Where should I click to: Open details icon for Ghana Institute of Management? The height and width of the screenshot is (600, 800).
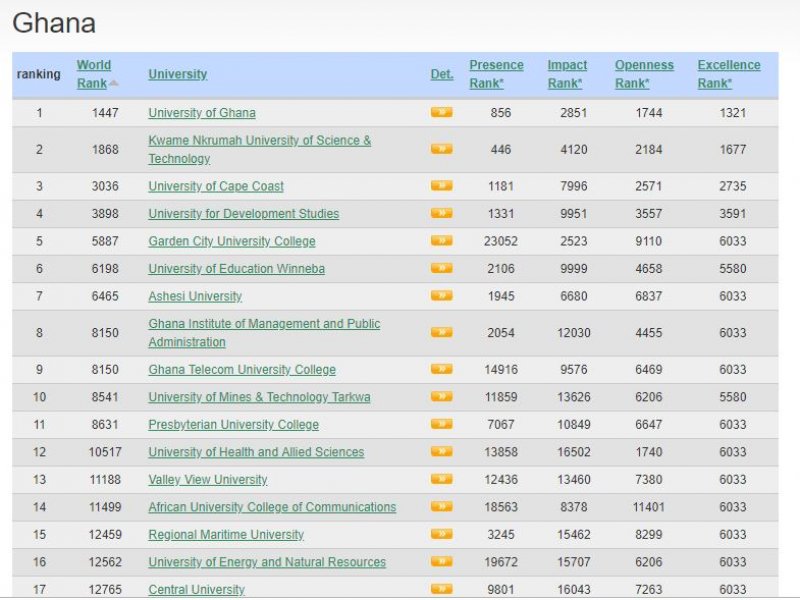[x=441, y=333]
